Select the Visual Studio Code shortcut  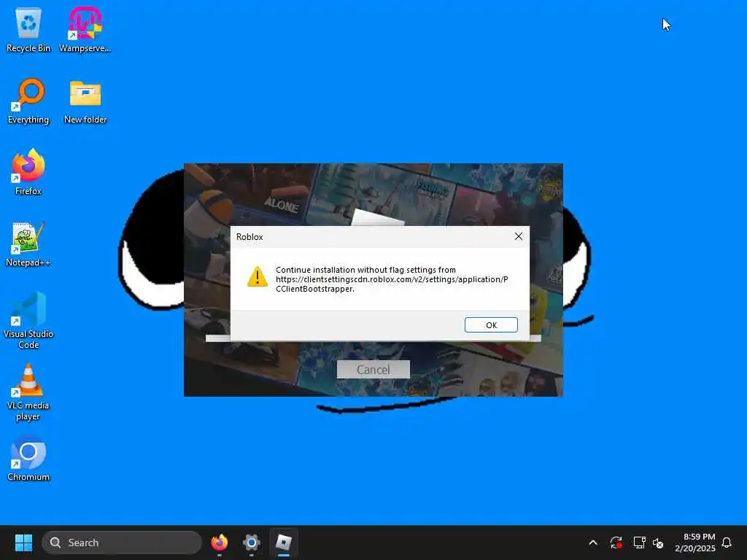[x=28, y=321]
